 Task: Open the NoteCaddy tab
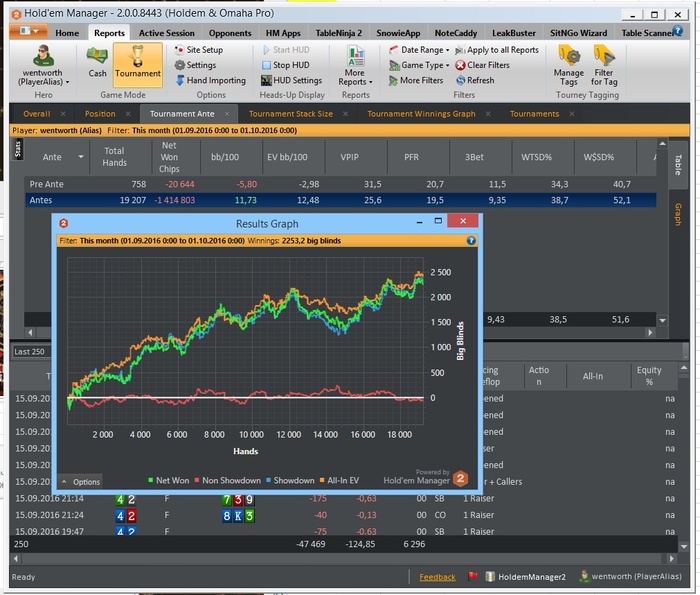pos(456,33)
